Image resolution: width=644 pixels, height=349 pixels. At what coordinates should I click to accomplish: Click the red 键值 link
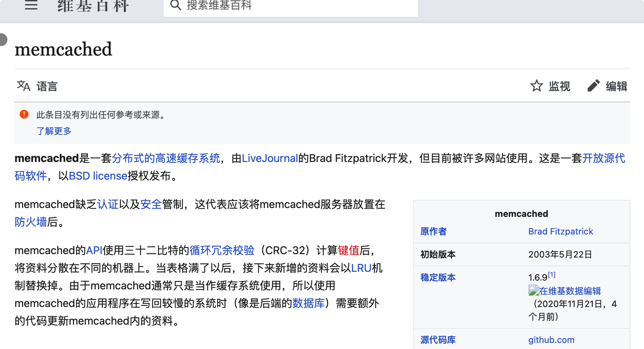click(x=348, y=250)
